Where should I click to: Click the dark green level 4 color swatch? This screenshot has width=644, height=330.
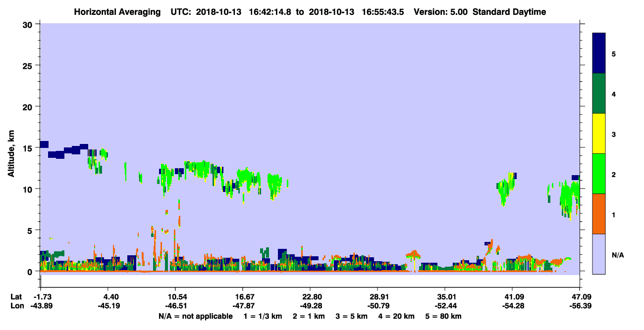(599, 94)
